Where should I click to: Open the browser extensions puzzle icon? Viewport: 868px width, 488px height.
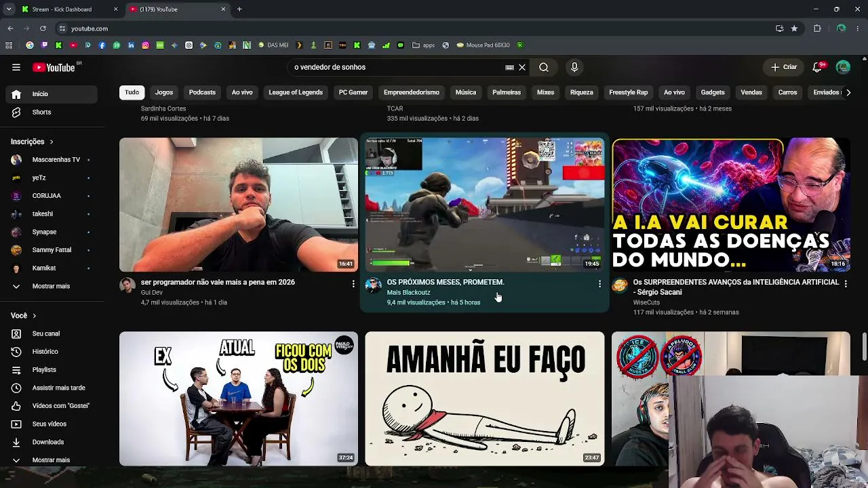pos(817,28)
